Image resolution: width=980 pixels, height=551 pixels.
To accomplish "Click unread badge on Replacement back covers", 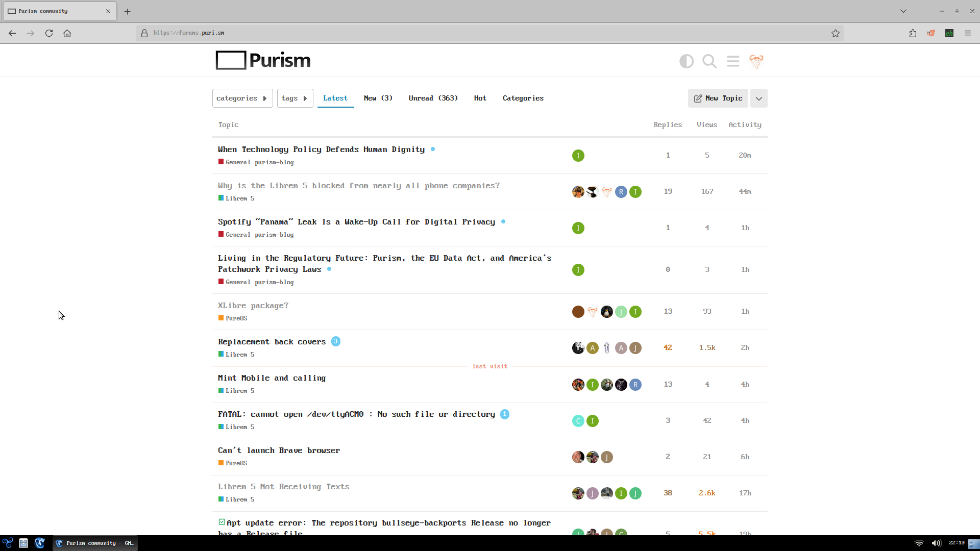I will 335,341.
